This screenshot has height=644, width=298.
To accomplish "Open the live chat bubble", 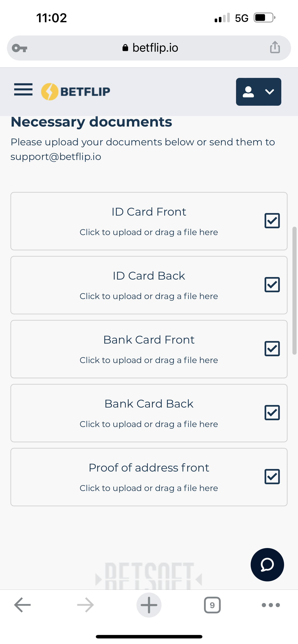I will coord(267,564).
